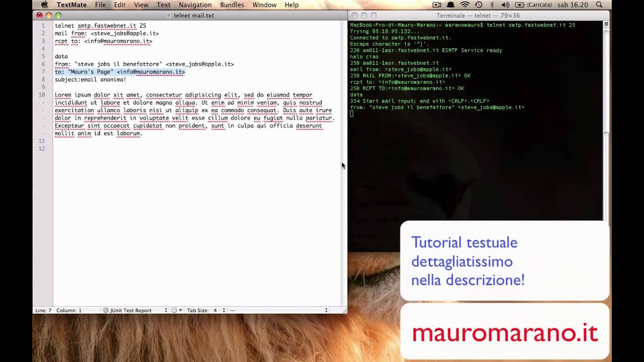
Task: Click the 'telnet mail.txt' window title
Action: 194,16
